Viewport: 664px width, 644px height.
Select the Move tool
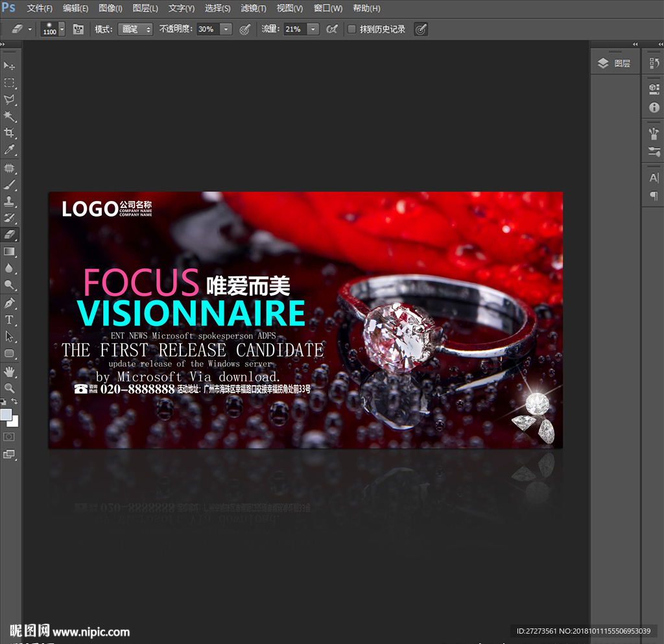pyautogui.click(x=9, y=66)
